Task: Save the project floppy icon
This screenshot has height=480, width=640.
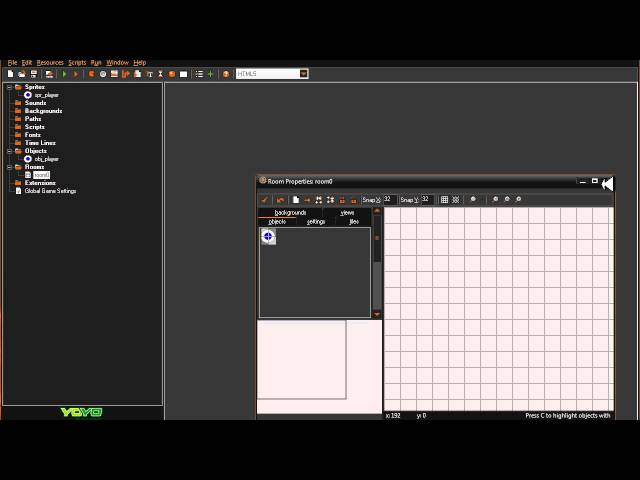Action: (x=34, y=74)
